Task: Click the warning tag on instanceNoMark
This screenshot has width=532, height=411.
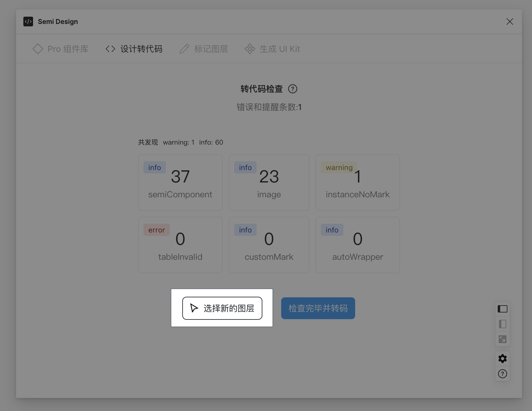Action: [339, 167]
